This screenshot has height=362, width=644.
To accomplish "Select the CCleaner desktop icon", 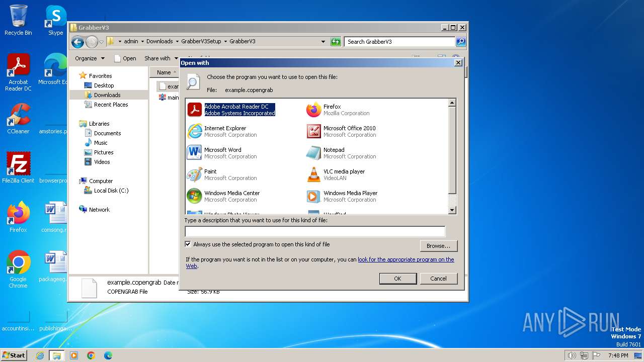I will coord(18,119).
